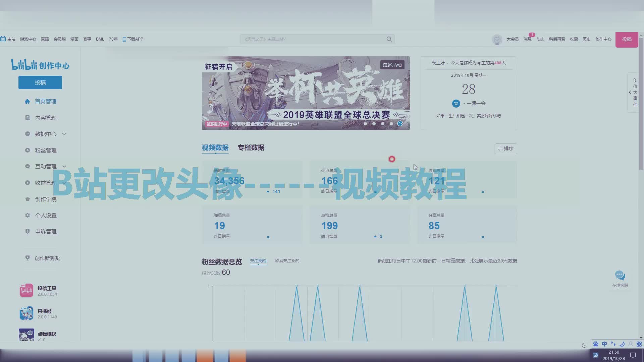Toggle the 中 Chinese input mode icon
The width and height of the screenshot is (644, 362).
pyautogui.click(x=604, y=344)
